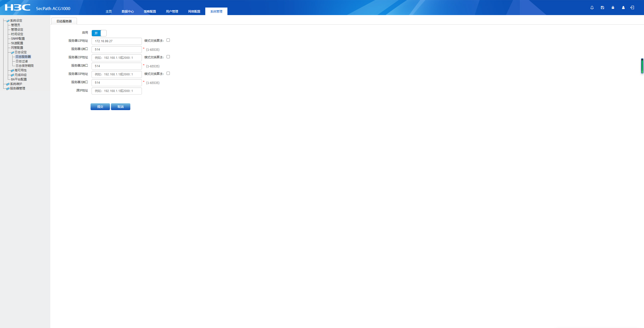This screenshot has width=644, height=328.
Task: Click the logout exit icon
Action: (x=632, y=8)
